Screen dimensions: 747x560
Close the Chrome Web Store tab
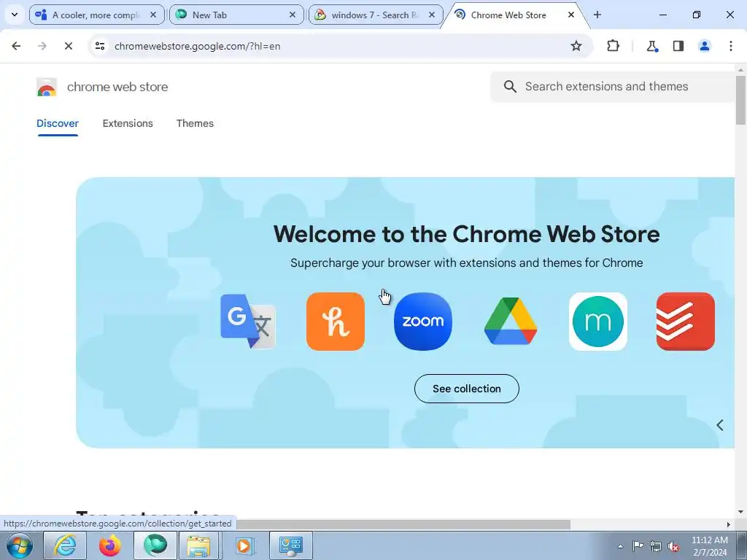570,15
